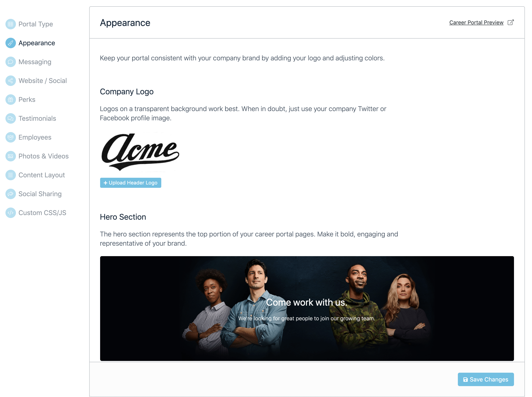Open the Perks gift icon

click(10, 100)
